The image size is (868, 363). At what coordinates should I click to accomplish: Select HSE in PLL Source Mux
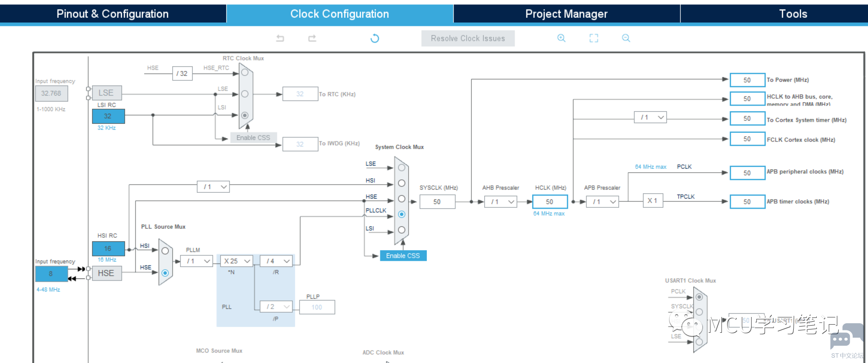coord(165,273)
